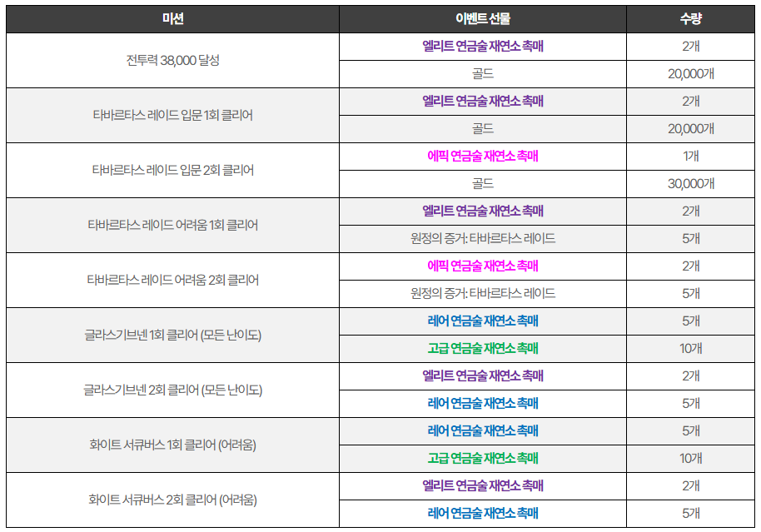Click the 1개 quantity cell

point(691,157)
